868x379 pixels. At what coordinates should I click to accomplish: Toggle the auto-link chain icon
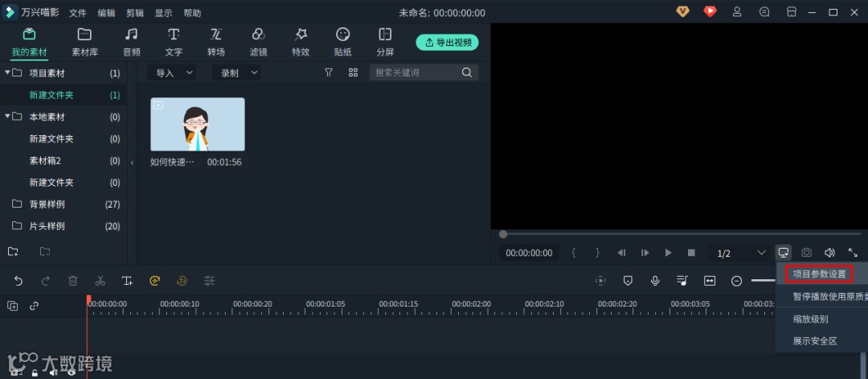[35, 306]
